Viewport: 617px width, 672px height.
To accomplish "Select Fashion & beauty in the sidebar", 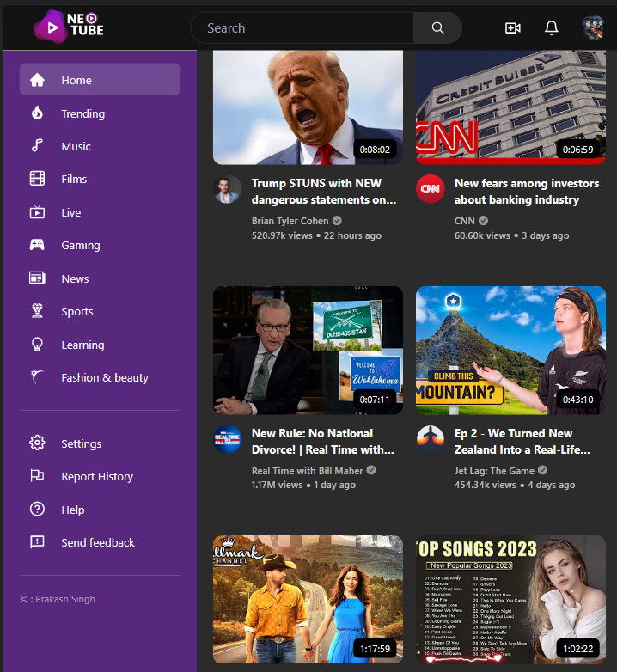I will [100, 377].
